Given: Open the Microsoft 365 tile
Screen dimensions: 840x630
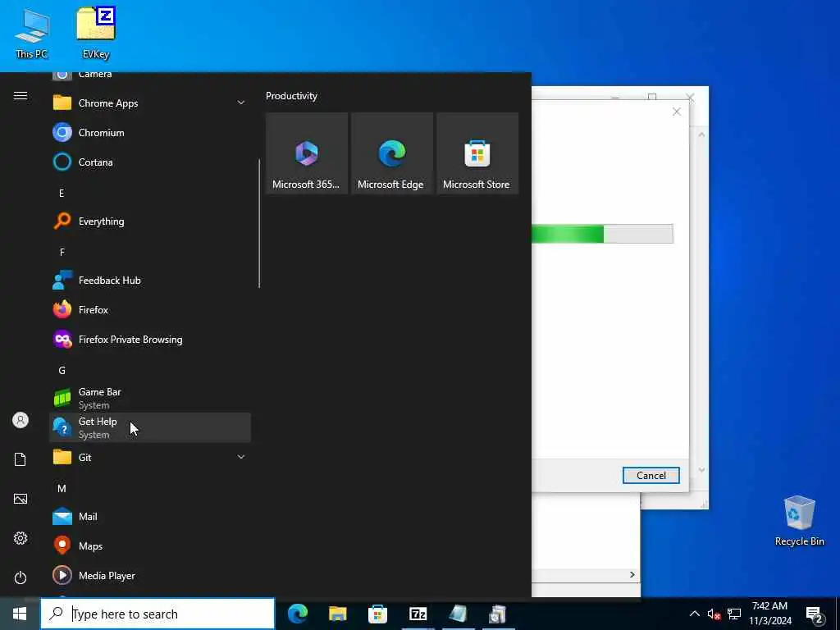Looking at the screenshot, I should click(307, 153).
